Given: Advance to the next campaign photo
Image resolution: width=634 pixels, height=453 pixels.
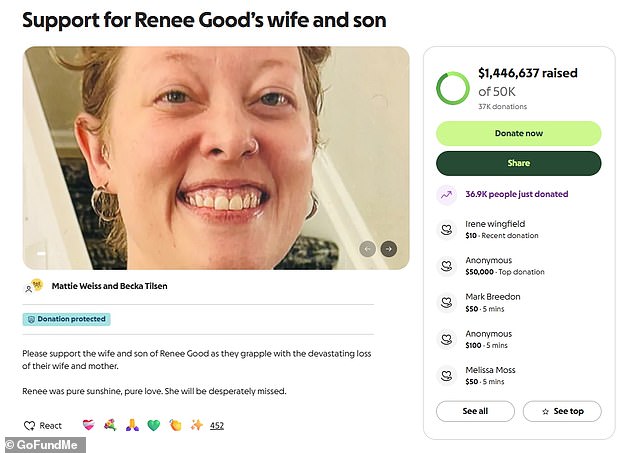Looking at the screenshot, I should [388, 249].
